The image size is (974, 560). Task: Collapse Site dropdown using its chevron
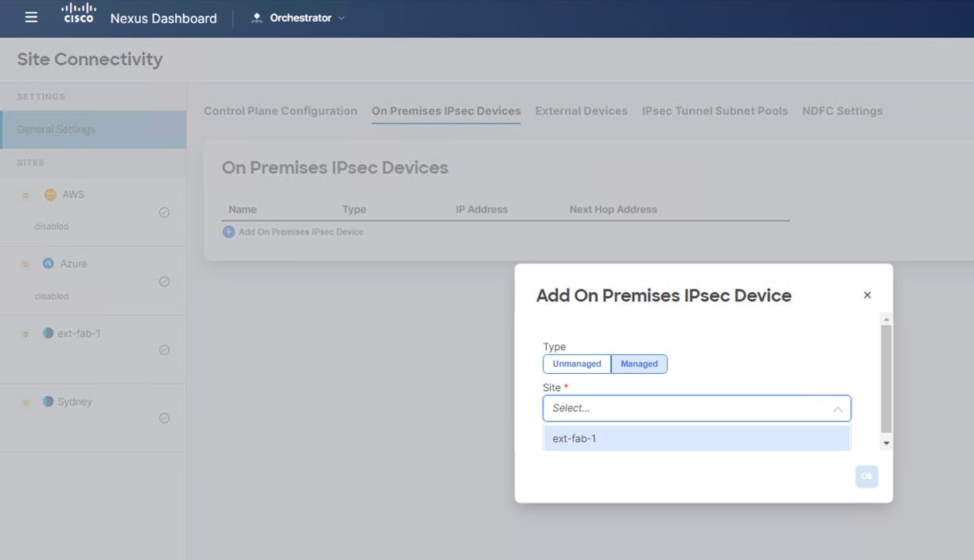coord(838,409)
